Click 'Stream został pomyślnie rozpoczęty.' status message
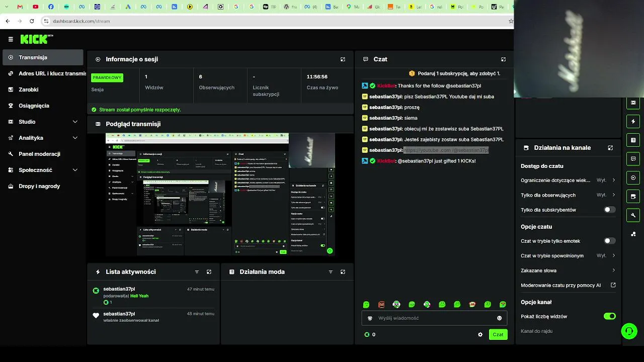The height and width of the screenshot is (362, 644). coord(140,110)
